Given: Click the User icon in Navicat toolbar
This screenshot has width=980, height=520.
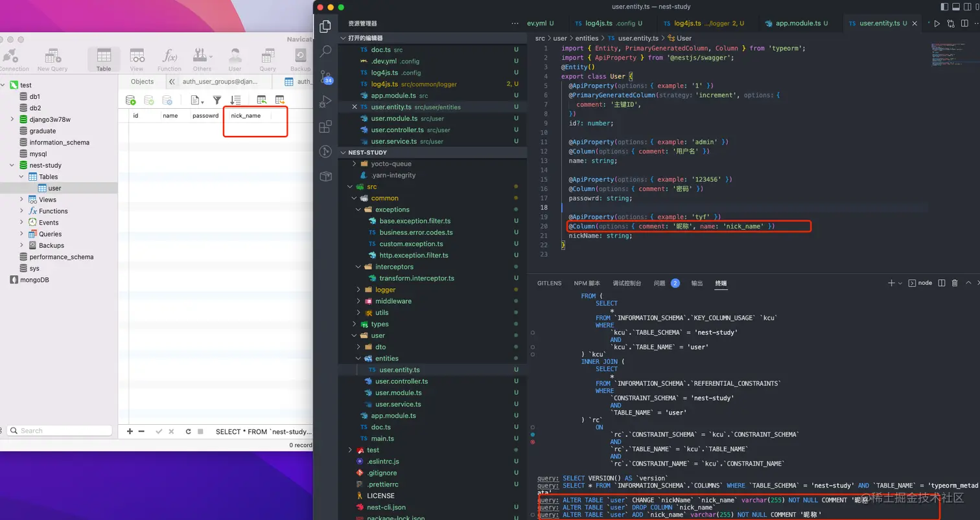Looking at the screenshot, I should pyautogui.click(x=235, y=60).
